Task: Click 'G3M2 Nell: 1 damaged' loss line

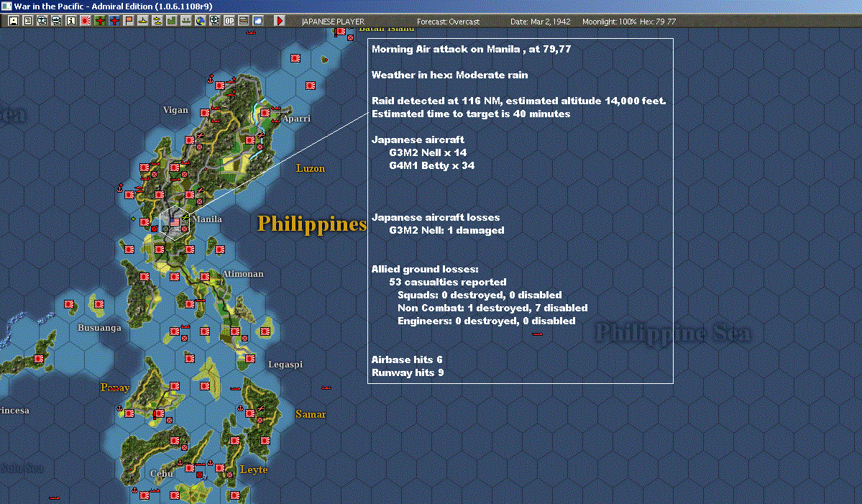Action: [x=446, y=230]
